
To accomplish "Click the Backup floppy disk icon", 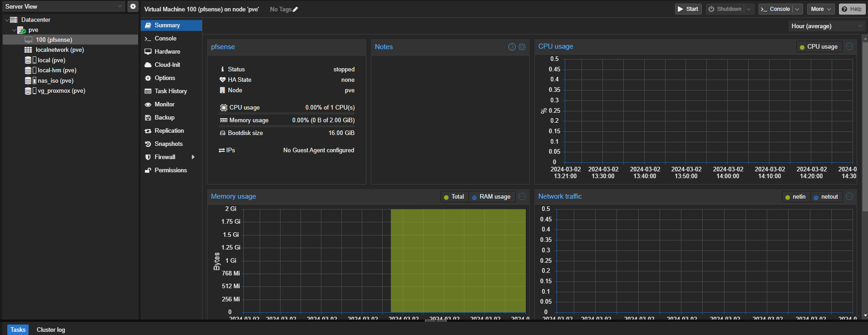I will click(148, 118).
